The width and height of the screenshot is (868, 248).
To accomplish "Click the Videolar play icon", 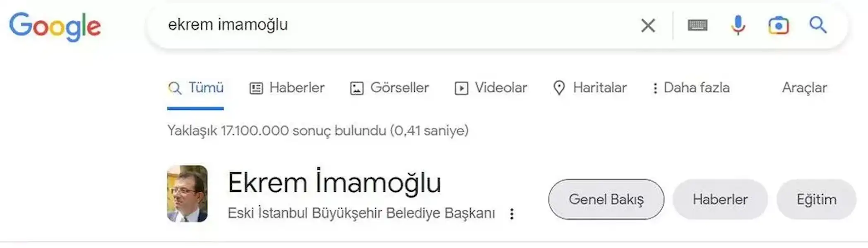I will click(x=462, y=88).
